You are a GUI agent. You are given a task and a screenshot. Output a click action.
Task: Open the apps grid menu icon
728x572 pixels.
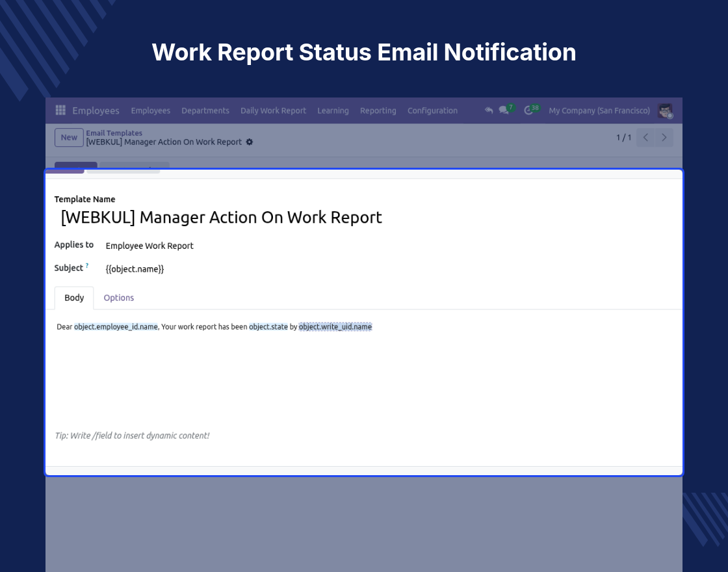tap(60, 110)
